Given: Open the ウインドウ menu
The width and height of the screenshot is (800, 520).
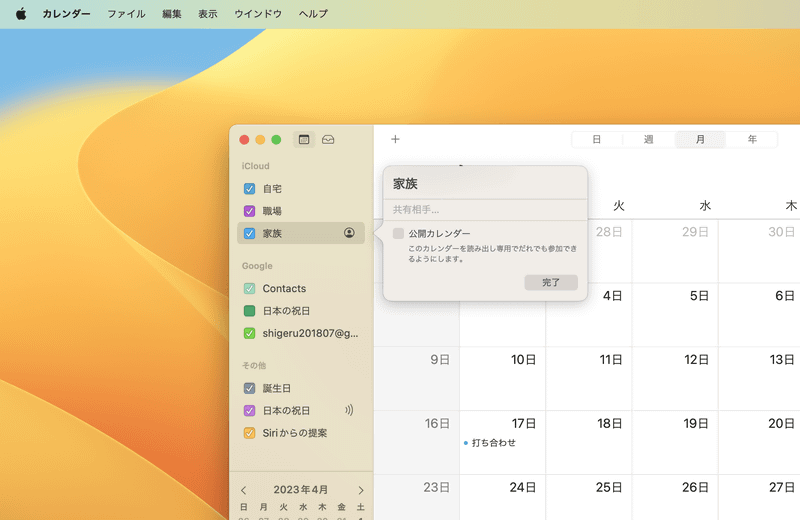Looking at the screenshot, I should tap(258, 14).
